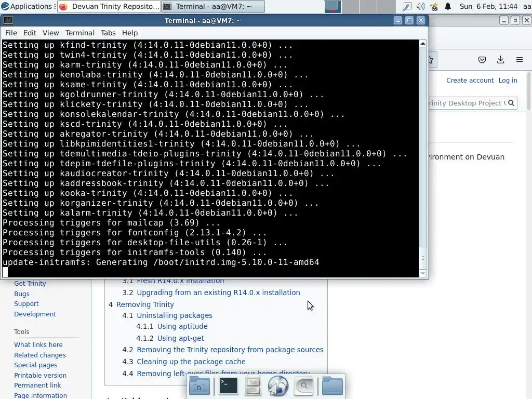Click the terminal scrollbar thumb
The width and height of the screenshot is (532, 399).
(423, 258)
